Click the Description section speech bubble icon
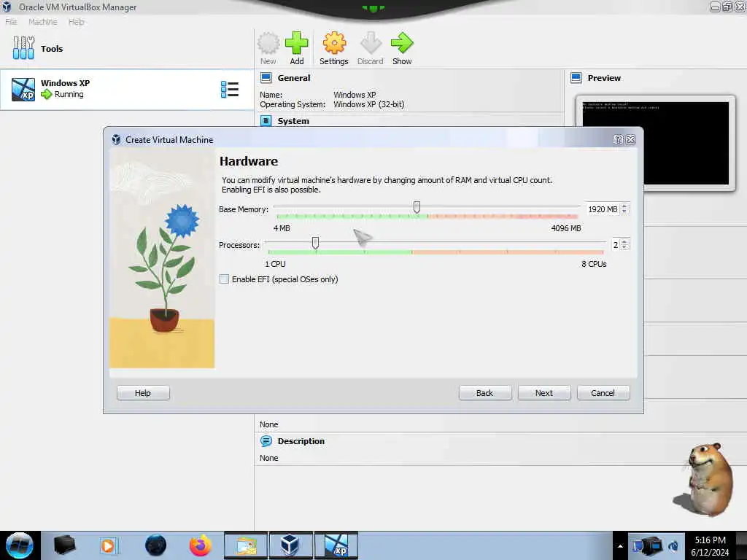The width and height of the screenshot is (747, 560). click(266, 441)
